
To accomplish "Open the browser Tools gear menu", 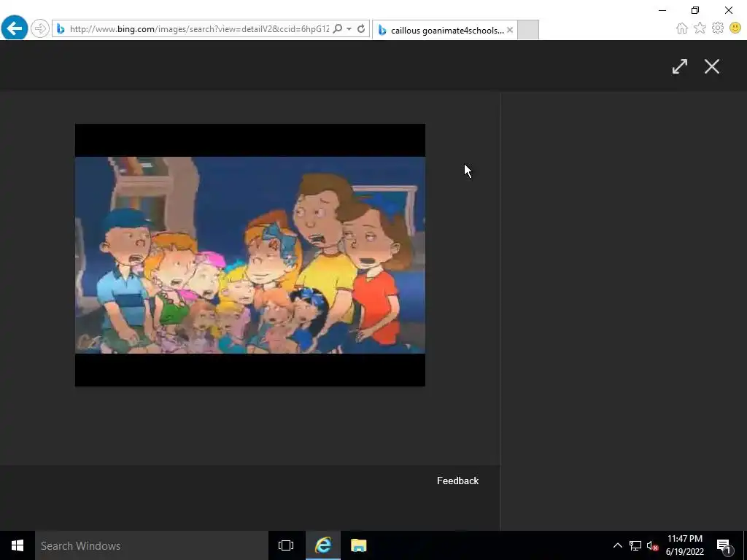I will 718,28.
